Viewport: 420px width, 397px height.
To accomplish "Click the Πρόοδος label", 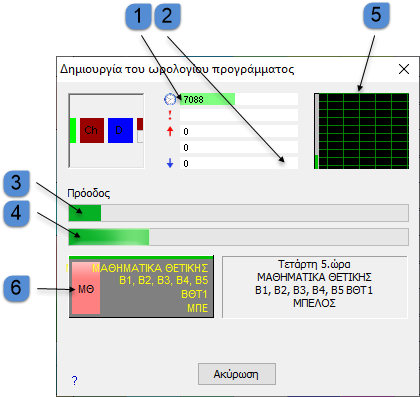I will point(89,193).
